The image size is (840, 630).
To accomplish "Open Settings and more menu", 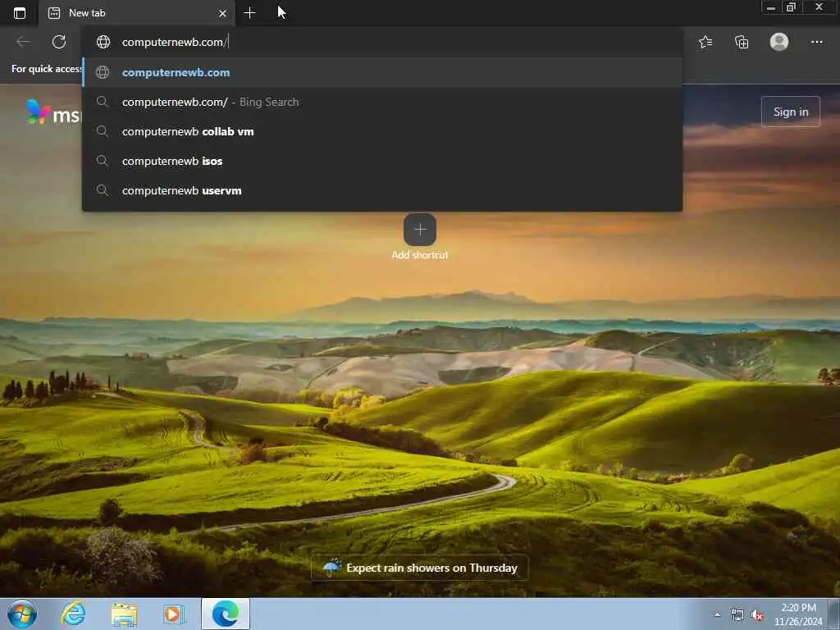I will pos(816,42).
